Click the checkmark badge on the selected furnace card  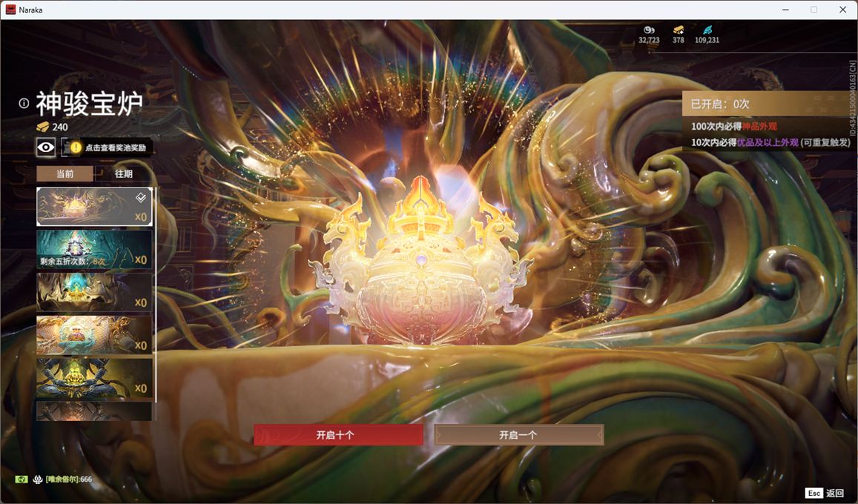tap(141, 197)
